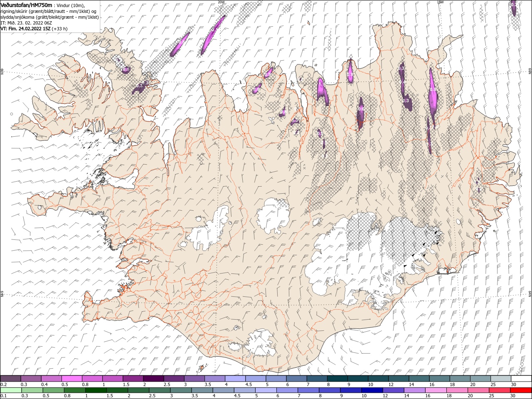Viewport: 532px width, 399px height.
Task: Choose the bright red 30 swatch
Action: click(x=520, y=390)
